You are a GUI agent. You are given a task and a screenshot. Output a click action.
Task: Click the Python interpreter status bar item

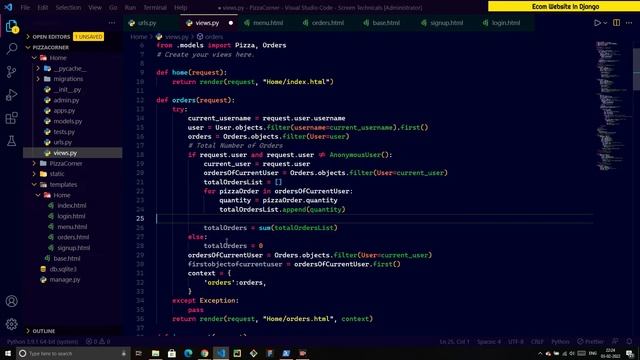click(42, 342)
